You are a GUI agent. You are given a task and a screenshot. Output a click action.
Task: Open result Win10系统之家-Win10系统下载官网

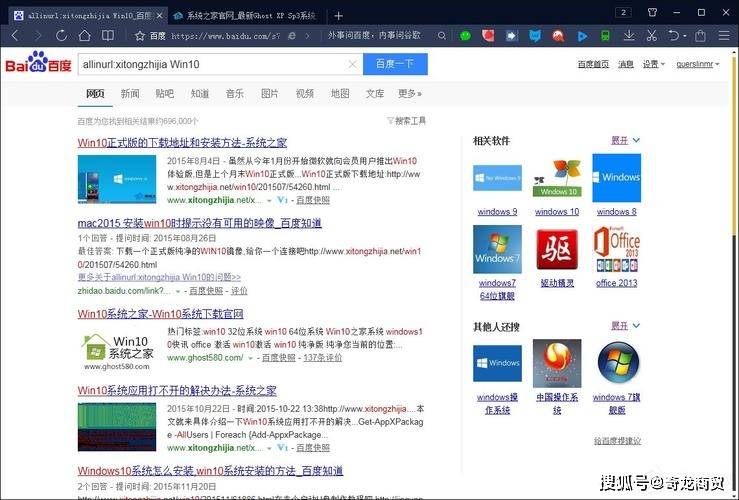(161, 314)
